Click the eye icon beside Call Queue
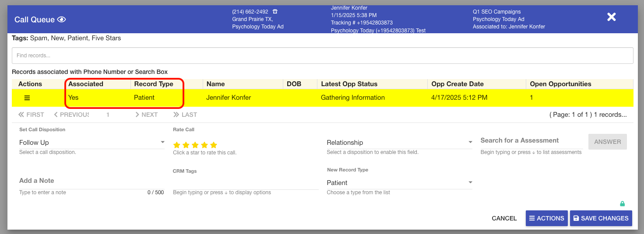This screenshot has height=234, width=644. point(61,20)
